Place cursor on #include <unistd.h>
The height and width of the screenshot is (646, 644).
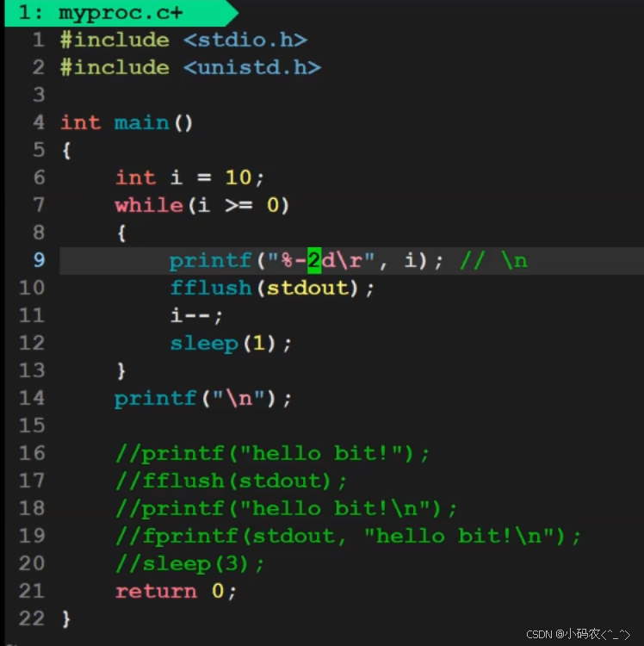tap(190, 67)
